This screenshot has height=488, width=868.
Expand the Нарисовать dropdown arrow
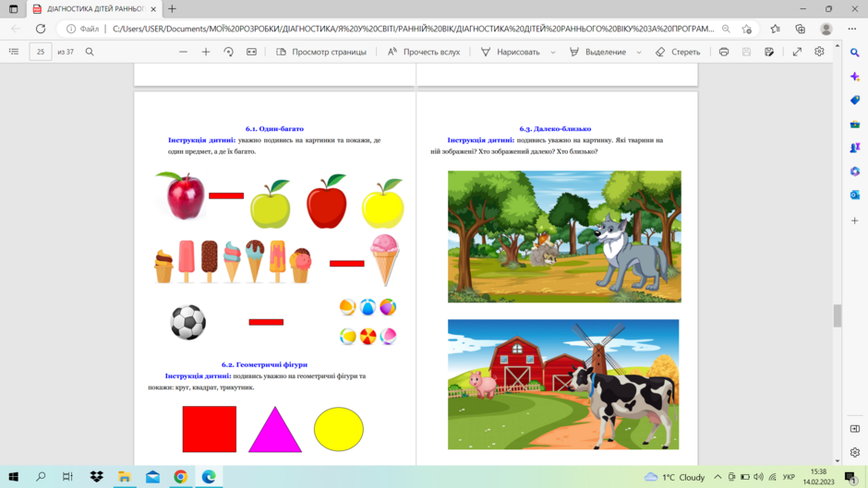point(553,52)
